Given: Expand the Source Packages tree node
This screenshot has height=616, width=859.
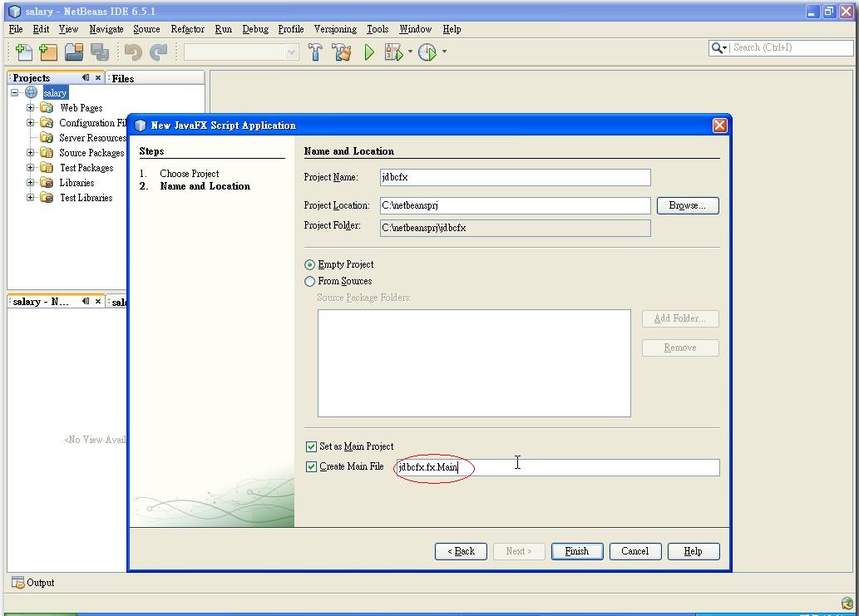Looking at the screenshot, I should [x=30, y=153].
